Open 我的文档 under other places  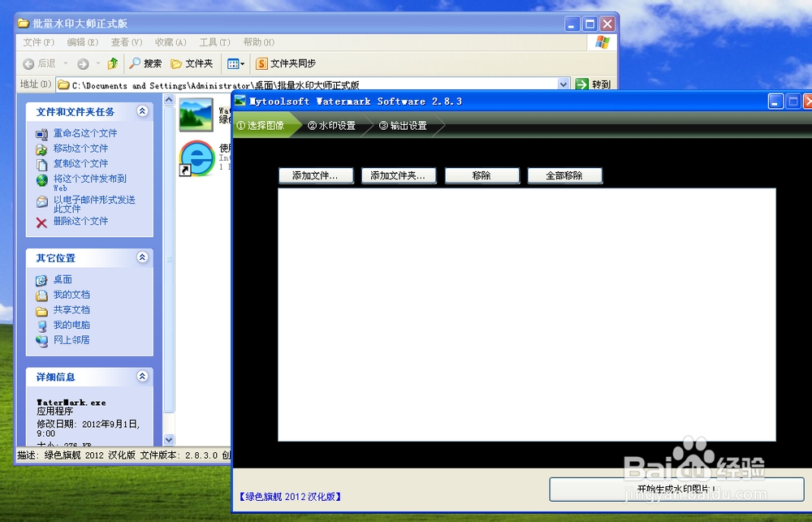click(71, 294)
